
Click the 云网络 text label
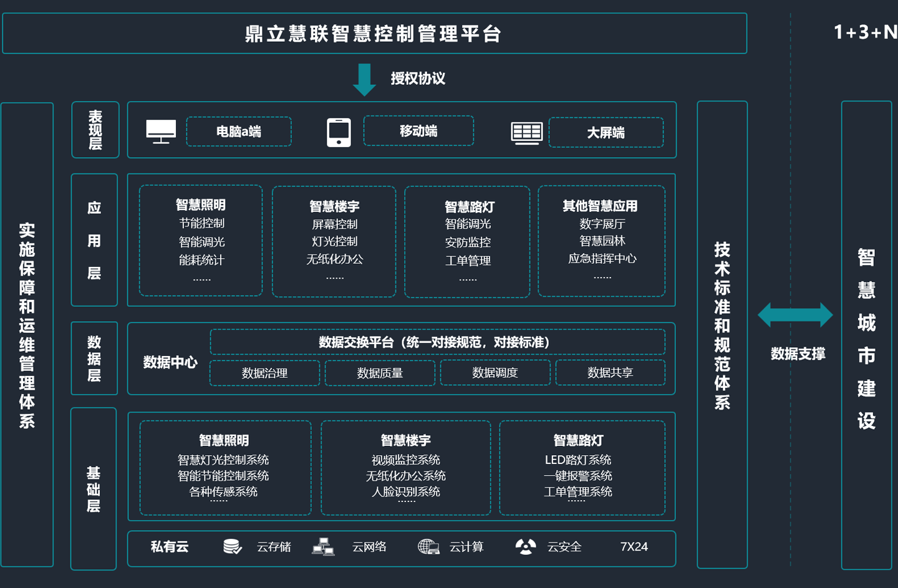click(x=369, y=547)
